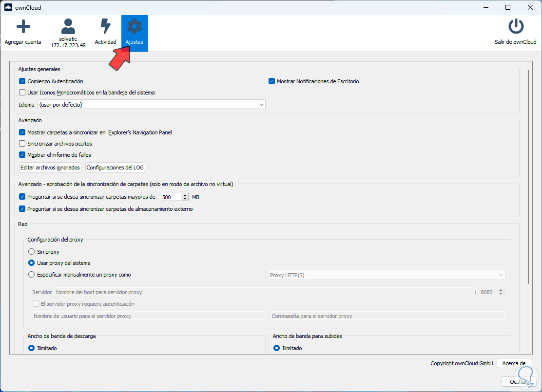
Task: Maximize the ownCloud window
Action: (508, 7)
